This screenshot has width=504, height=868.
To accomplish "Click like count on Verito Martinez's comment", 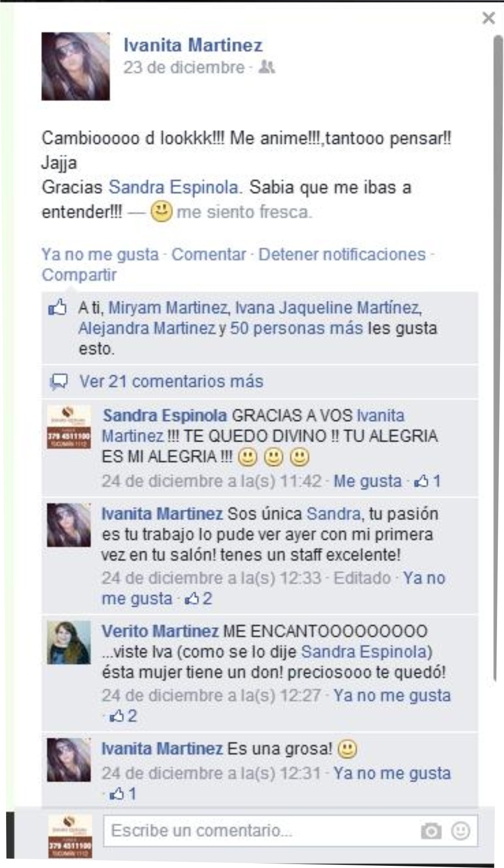I will point(123,716).
